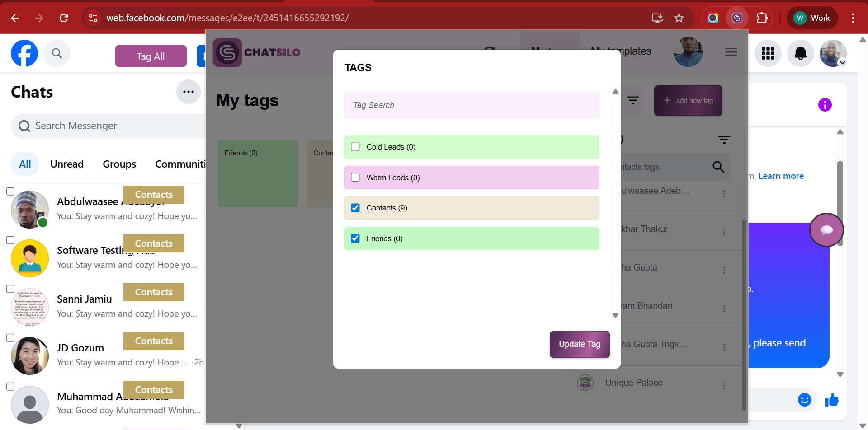The image size is (868, 430).
Task: Open options menu for ha Gupta contact
Action: coord(724,270)
